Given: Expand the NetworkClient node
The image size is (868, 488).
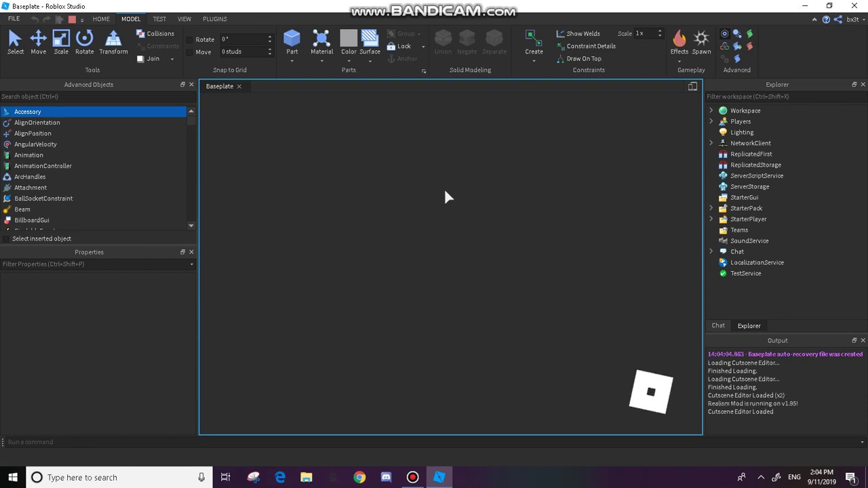Looking at the screenshot, I should coord(711,143).
